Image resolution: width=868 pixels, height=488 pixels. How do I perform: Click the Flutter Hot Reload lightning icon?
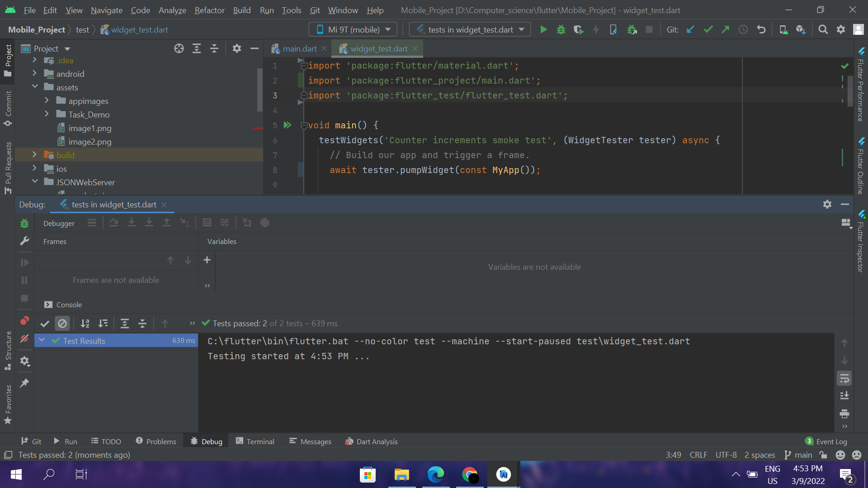tap(596, 30)
